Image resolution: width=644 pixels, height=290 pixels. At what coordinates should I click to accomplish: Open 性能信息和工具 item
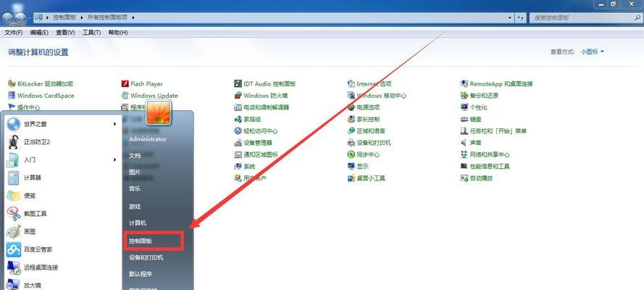(485, 166)
